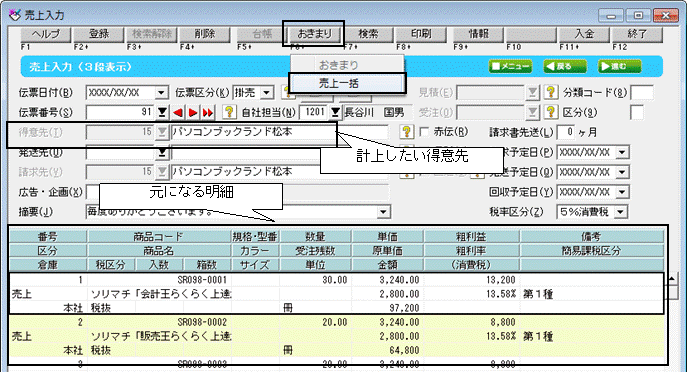
Task: Expand the 摘要 combo box arrow
Action: coord(383,212)
